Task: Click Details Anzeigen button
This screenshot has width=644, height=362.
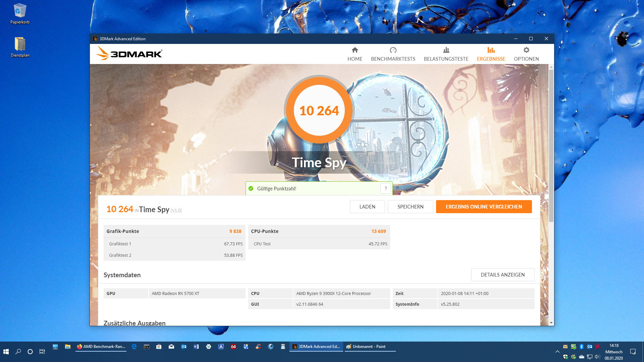Action: (502, 275)
